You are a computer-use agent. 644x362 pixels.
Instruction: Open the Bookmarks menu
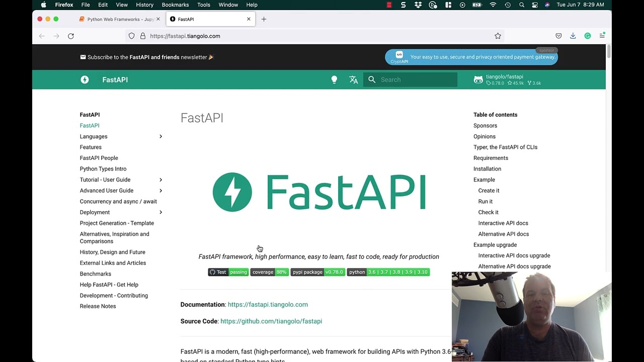coord(175,5)
